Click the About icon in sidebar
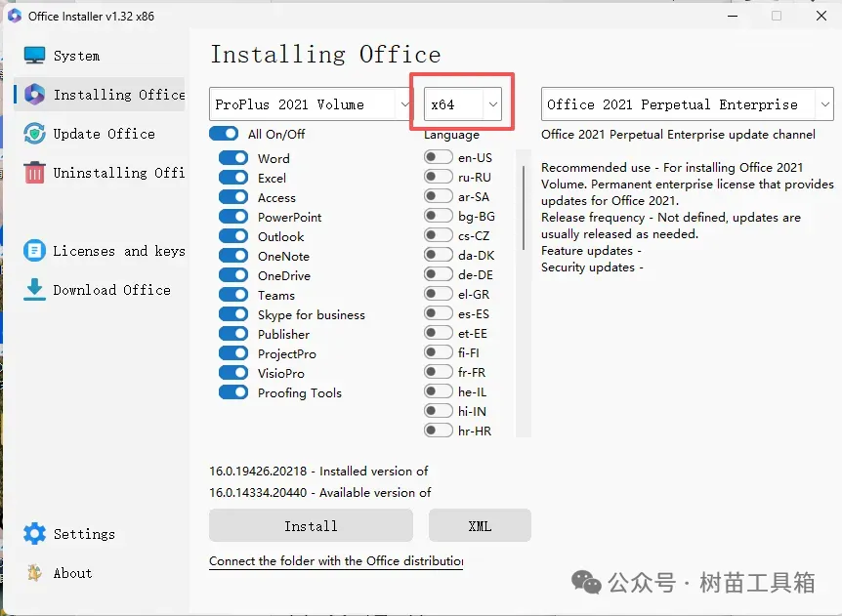842x616 pixels. point(34,572)
